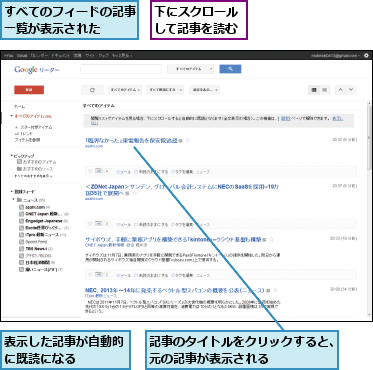Open ドキュメント in the top bar
This screenshot has width=373, height=370.
pos(61,55)
